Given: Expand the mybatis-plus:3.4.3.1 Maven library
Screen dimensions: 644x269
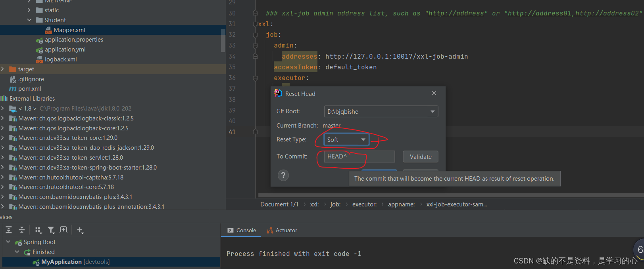Looking at the screenshot, I should click(2, 197).
